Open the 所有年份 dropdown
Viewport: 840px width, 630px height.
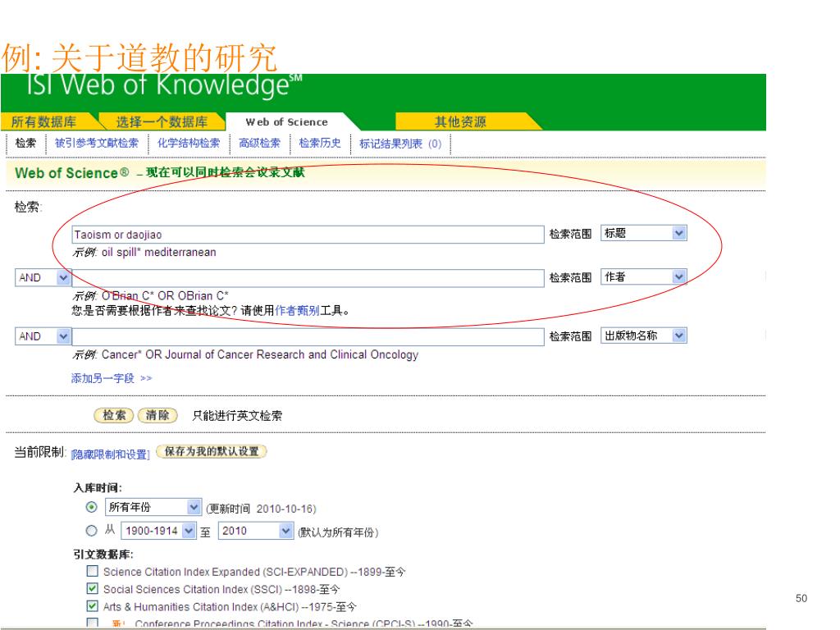[153, 507]
